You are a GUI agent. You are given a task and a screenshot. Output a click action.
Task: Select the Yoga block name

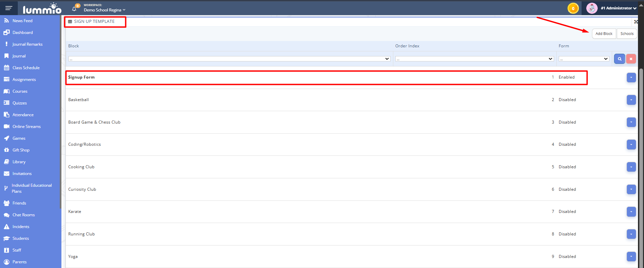point(73,257)
